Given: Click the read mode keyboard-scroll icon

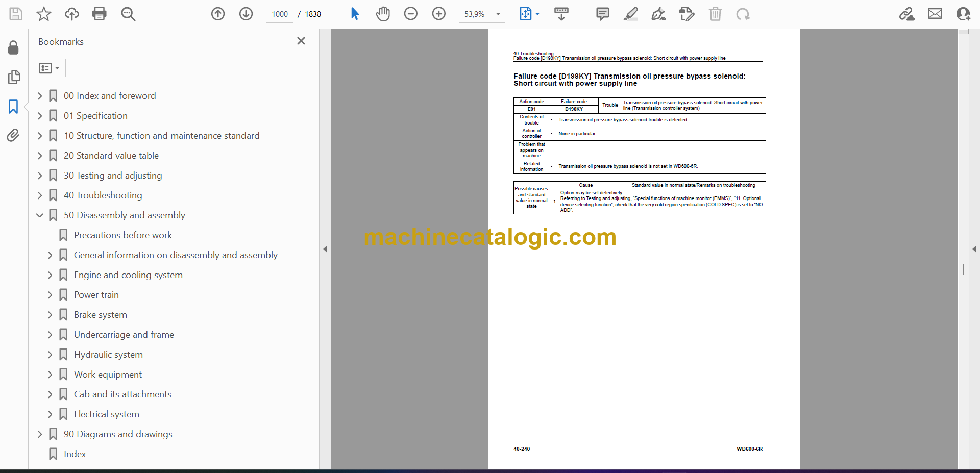Looking at the screenshot, I should pyautogui.click(x=561, y=14).
